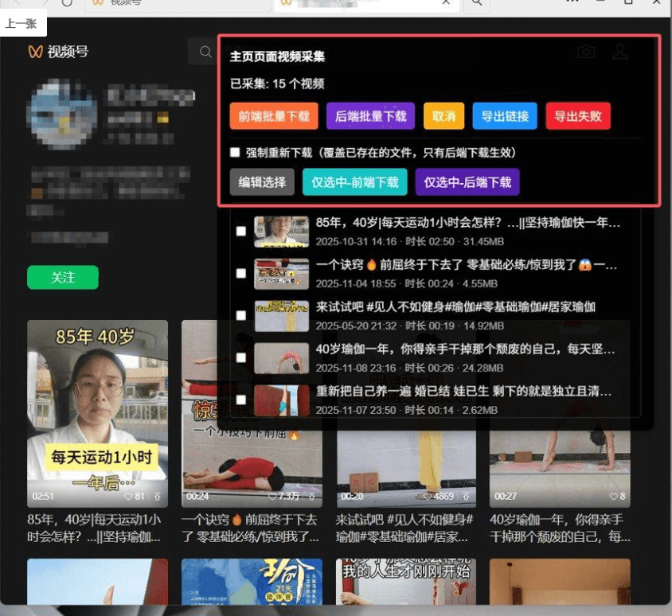
Task: Click the camera icon in the collection panel
Action: (x=587, y=51)
